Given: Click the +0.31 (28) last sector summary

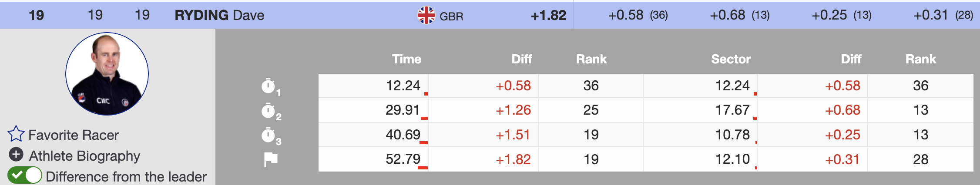Looking at the screenshot, I should tap(943, 16).
